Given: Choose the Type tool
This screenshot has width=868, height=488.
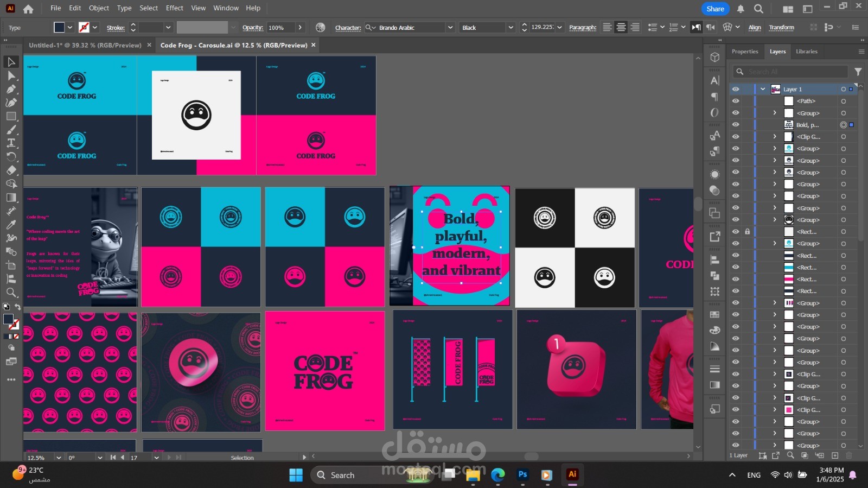Looking at the screenshot, I should click(x=11, y=143).
